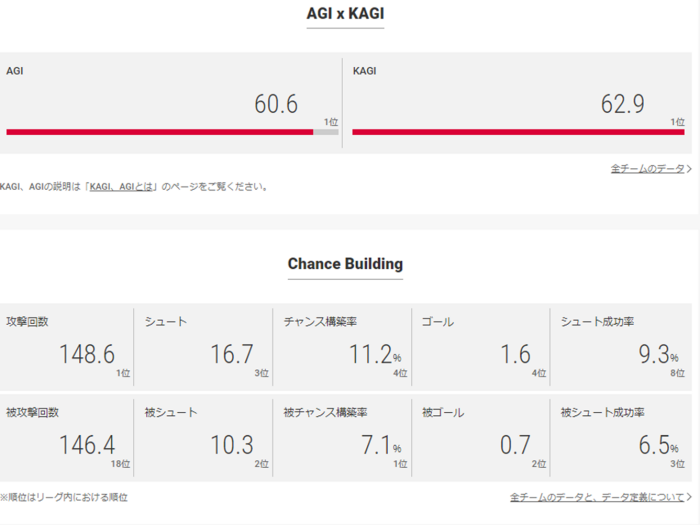Viewport: 700px width, 525px height.
Task: Click the ※順位はリーグ内における順位 footnote
Action: (x=65, y=497)
